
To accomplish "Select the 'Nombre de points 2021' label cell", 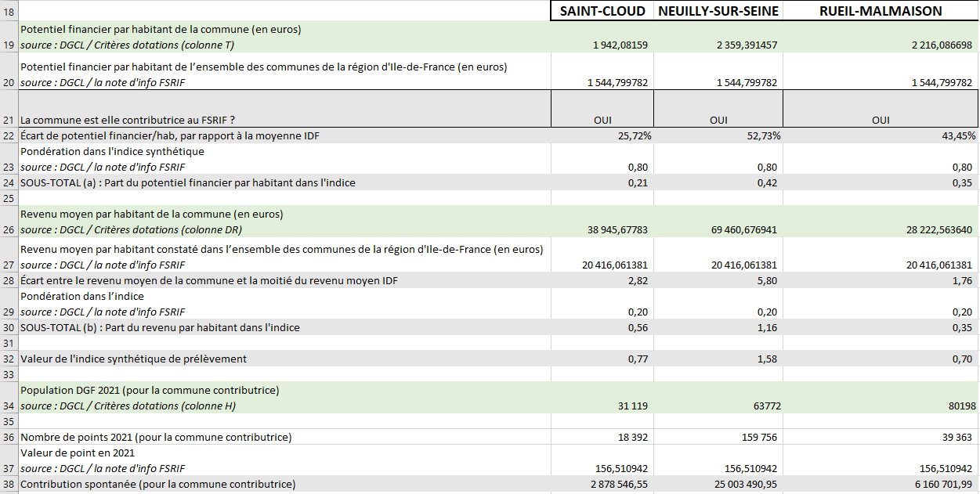I will coord(156,437).
